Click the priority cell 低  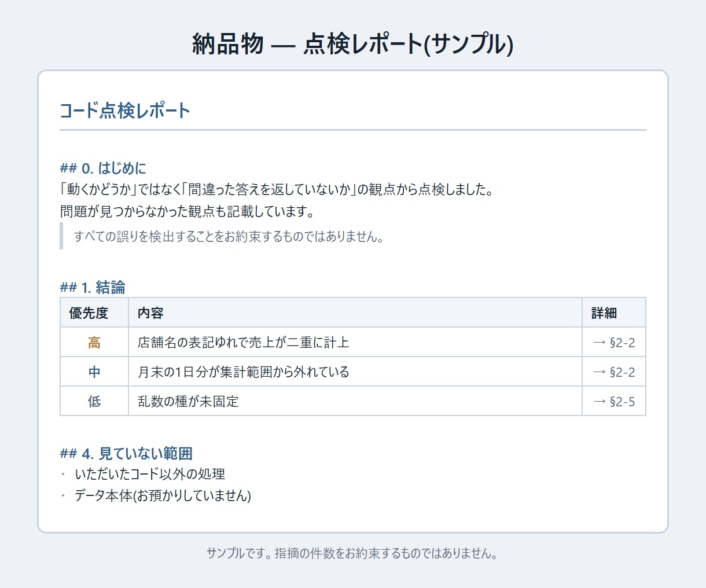click(94, 402)
